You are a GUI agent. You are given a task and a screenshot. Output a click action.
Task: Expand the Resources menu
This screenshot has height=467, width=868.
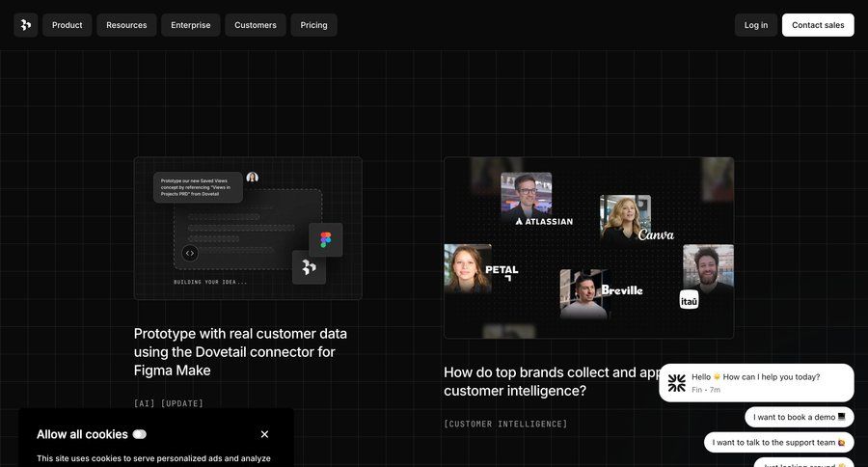click(x=126, y=25)
